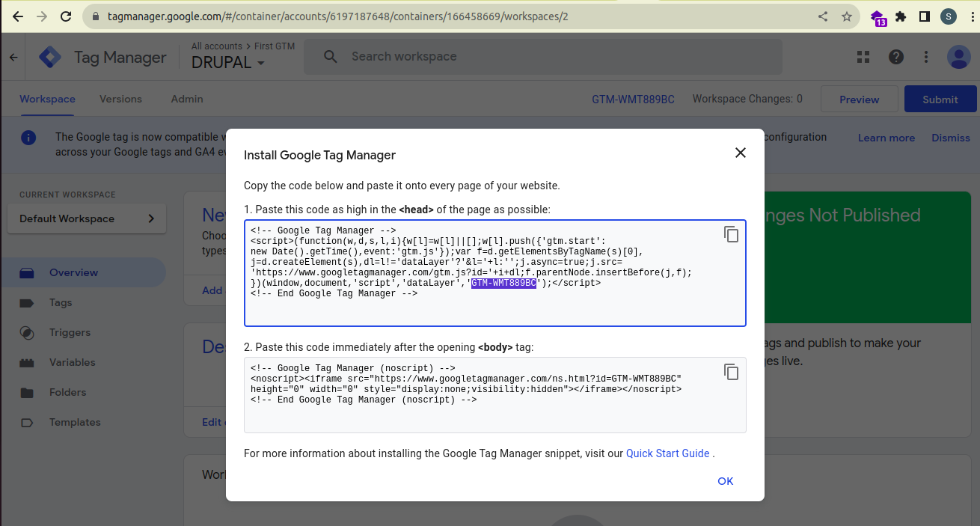Reload the browser page
The height and width of the screenshot is (526, 980).
pos(66,16)
